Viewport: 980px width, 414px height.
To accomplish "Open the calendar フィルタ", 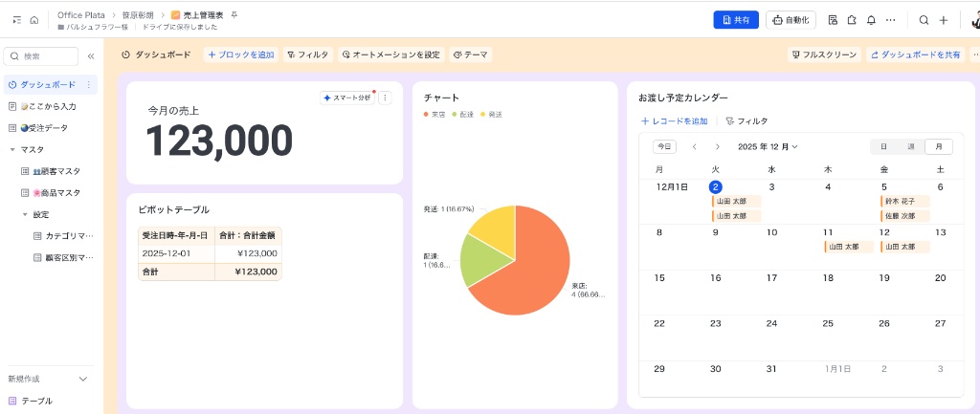I will click(746, 121).
